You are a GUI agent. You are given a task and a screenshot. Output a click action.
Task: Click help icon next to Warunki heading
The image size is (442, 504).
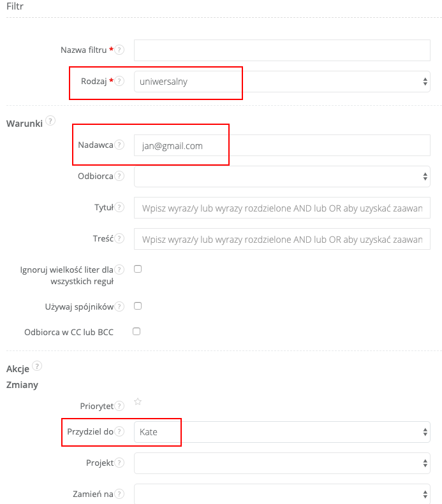pos(50,120)
